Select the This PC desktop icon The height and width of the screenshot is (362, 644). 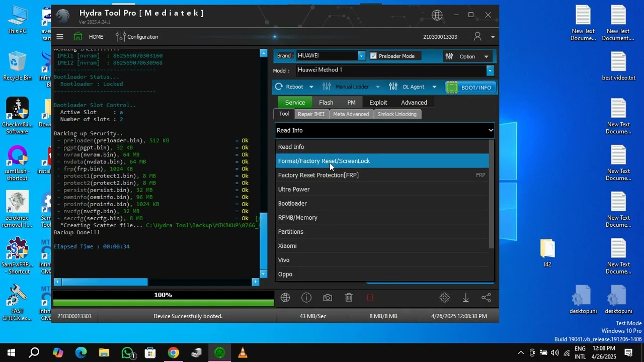pyautogui.click(x=17, y=20)
